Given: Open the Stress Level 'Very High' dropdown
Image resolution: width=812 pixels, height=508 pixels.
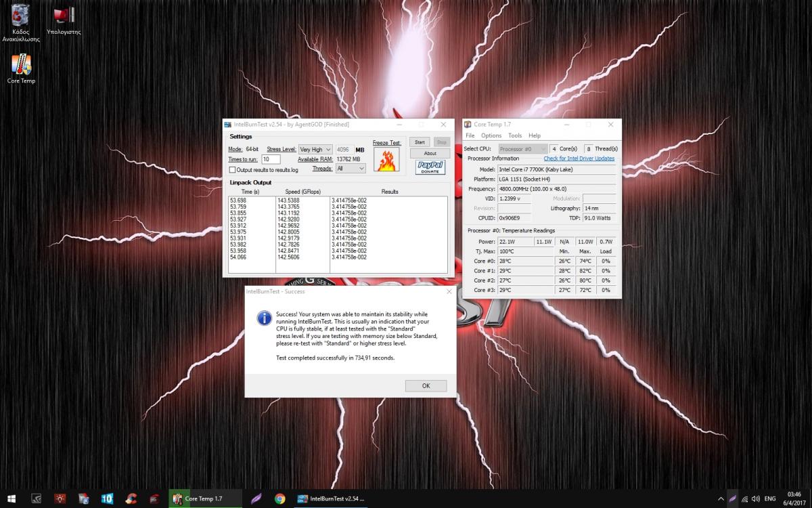Looking at the screenshot, I should tap(315, 149).
